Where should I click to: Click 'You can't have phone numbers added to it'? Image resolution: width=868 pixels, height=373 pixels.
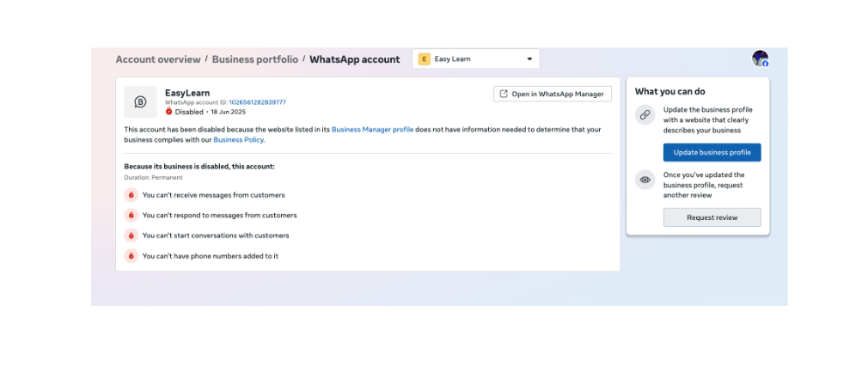pyautogui.click(x=211, y=255)
